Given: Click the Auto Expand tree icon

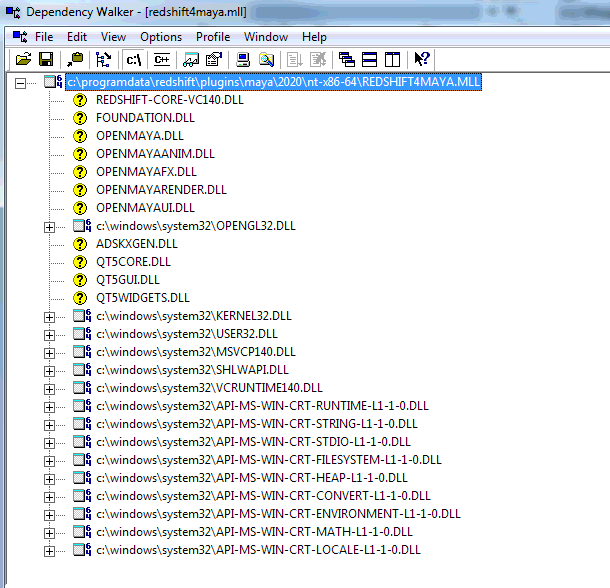Looking at the screenshot, I should [103, 60].
